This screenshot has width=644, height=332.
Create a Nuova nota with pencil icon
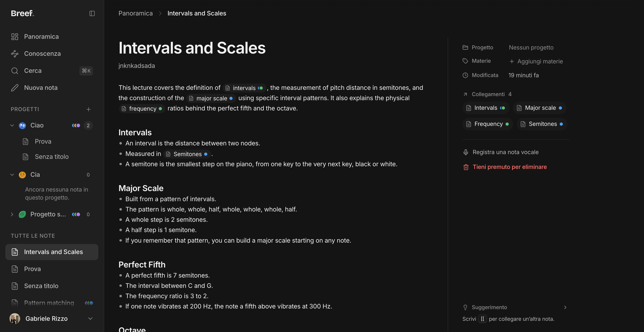coord(15,88)
